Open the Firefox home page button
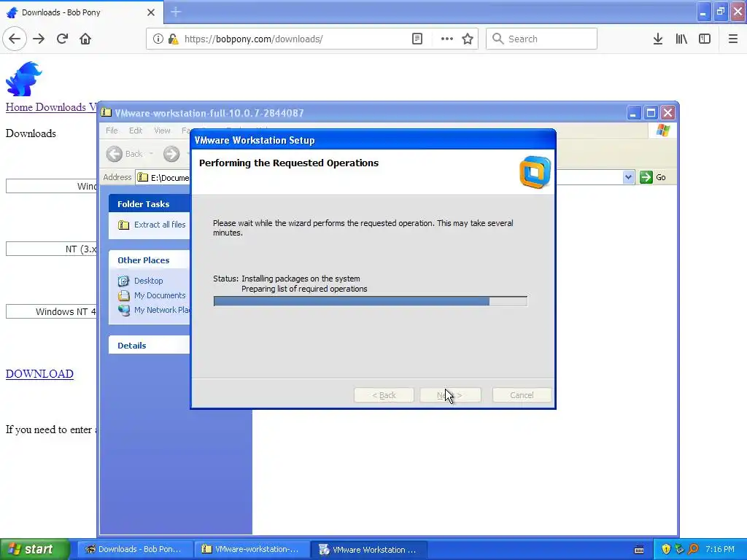The height and width of the screenshot is (560, 747). coord(85,39)
